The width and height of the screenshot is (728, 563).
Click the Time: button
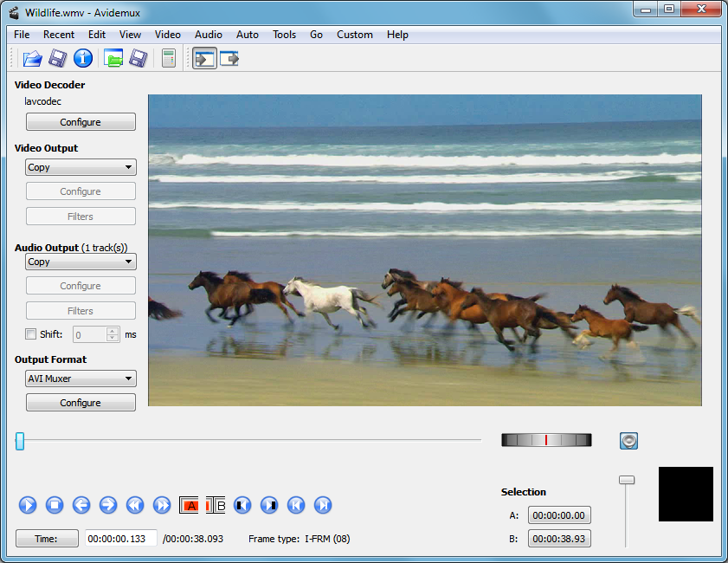click(x=47, y=539)
